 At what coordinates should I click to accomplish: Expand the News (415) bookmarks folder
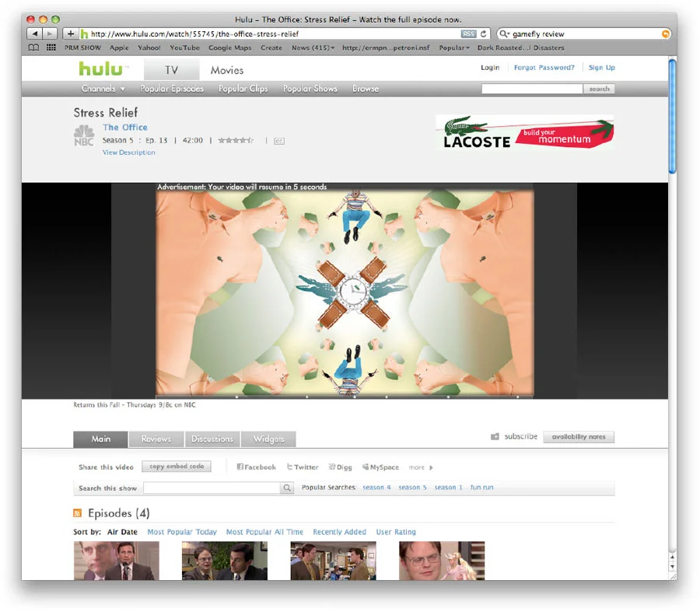point(313,47)
